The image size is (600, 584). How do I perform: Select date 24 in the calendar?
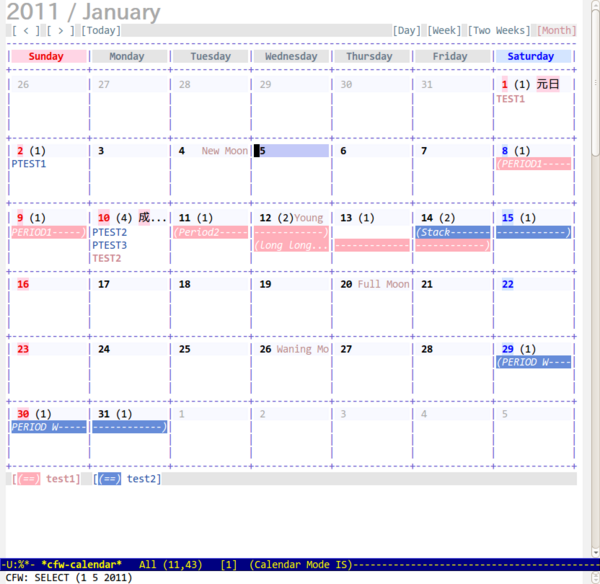[104, 349]
